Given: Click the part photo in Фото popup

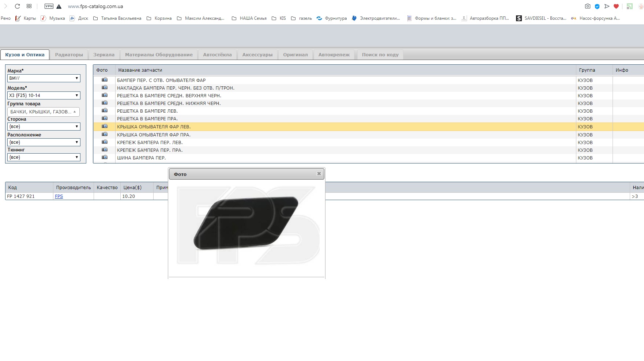Looking at the screenshot, I should click(246, 223).
